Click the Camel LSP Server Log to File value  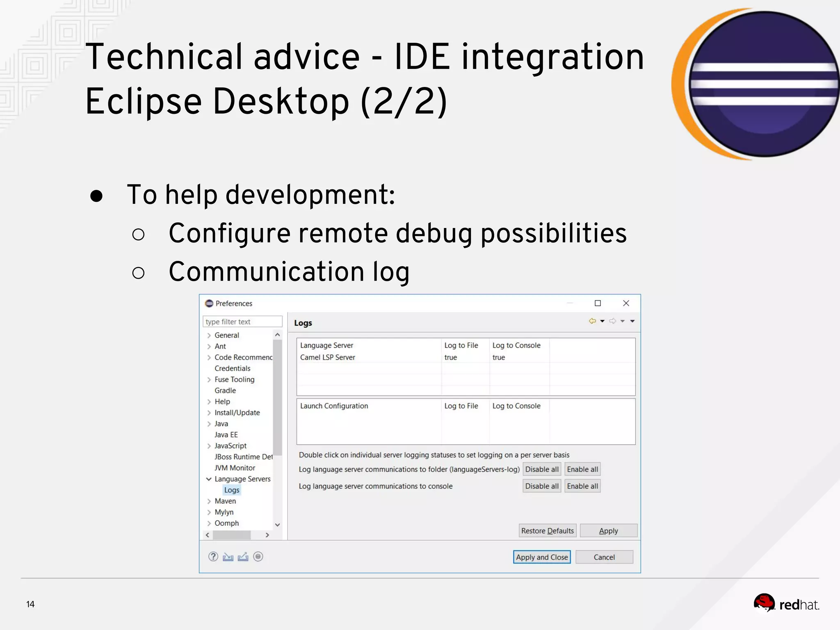tap(451, 357)
